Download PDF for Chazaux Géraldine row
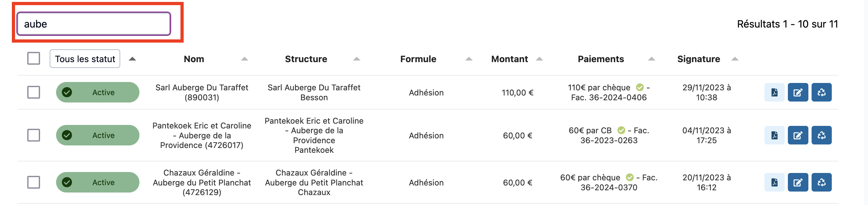Viewport: 868px width, 205px height. (774, 183)
